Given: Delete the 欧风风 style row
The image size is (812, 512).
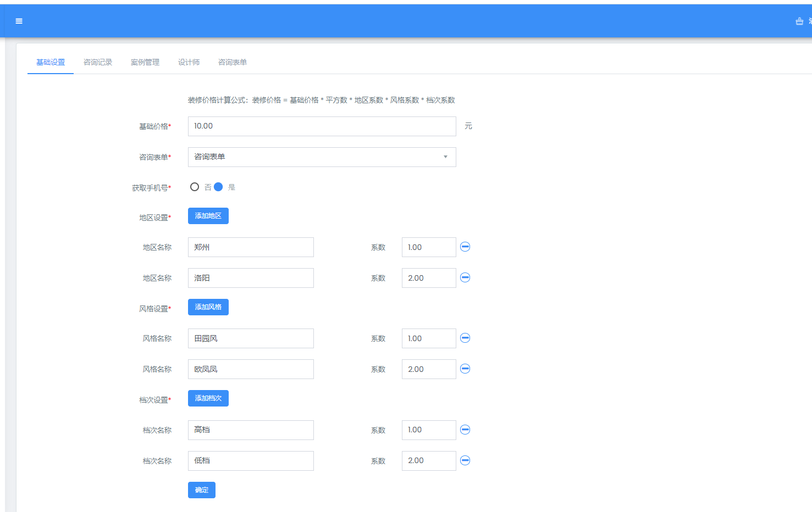Looking at the screenshot, I should [x=465, y=369].
